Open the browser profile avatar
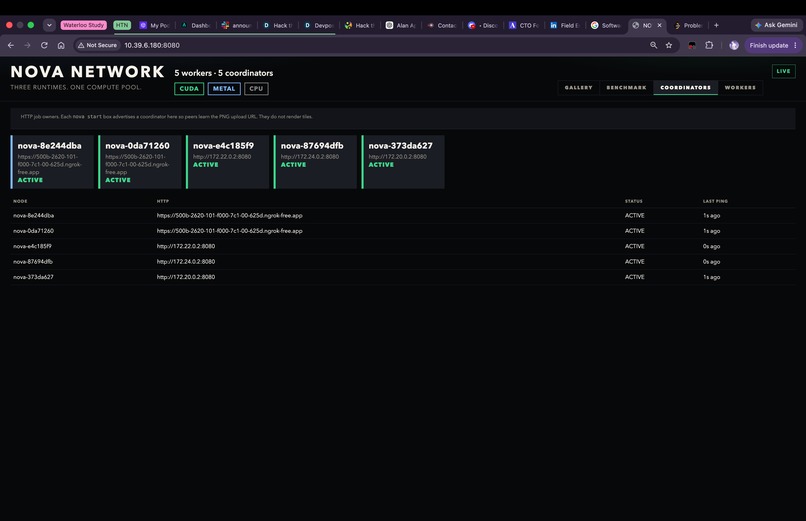 [x=734, y=45]
